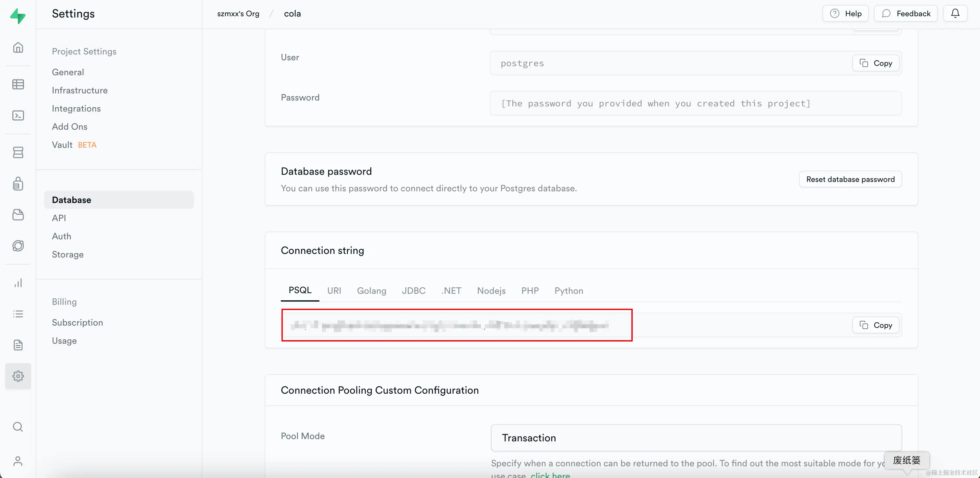Open the Pool Mode Transaction dropdown
This screenshot has height=478, width=980.
[696, 438]
